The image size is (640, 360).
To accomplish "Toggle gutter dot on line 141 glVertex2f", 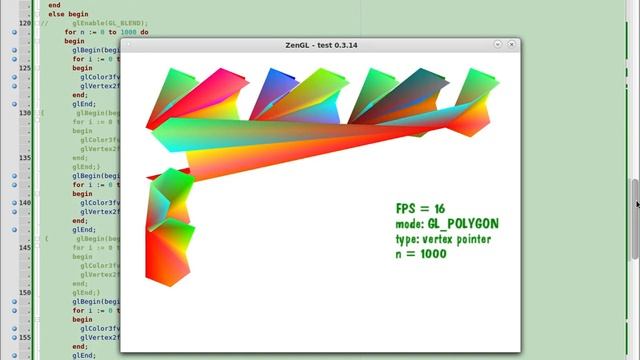I will point(15,212).
